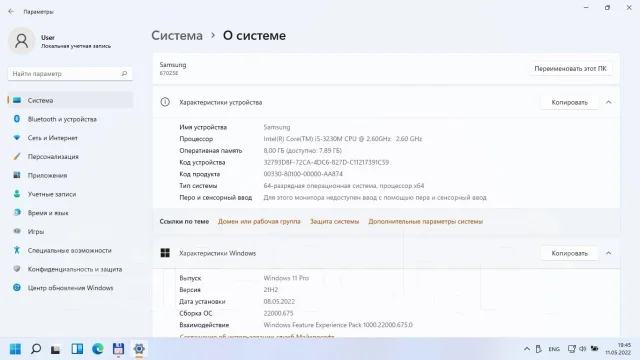
Task: Click the Центр обновления Windows icon
Action: (17, 287)
